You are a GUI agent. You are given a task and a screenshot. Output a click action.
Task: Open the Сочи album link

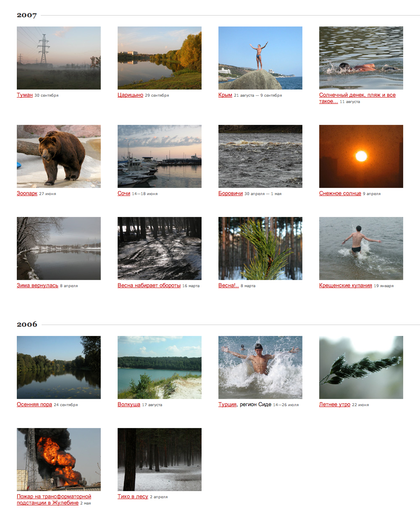124,193
